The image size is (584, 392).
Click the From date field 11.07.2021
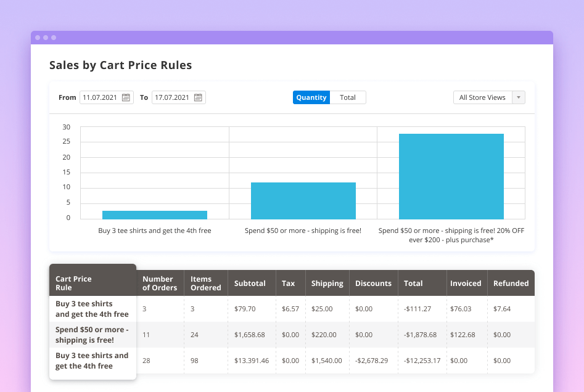pos(101,97)
